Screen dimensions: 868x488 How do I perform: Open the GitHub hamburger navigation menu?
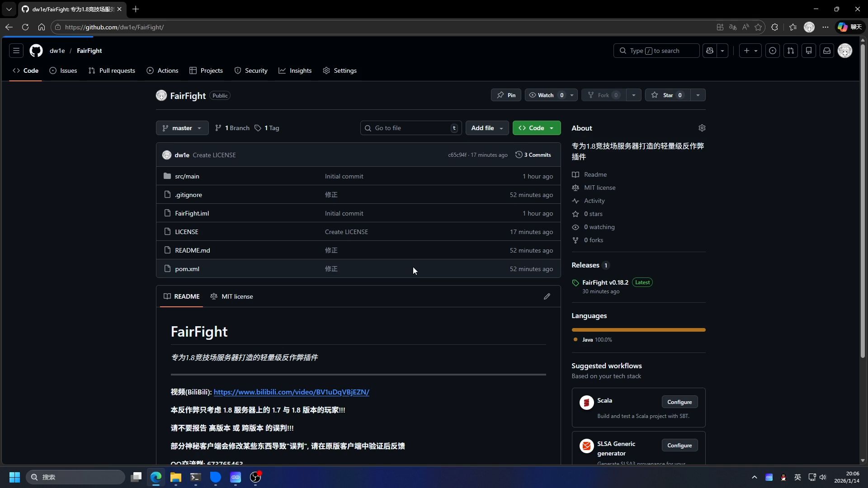click(x=16, y=51)
